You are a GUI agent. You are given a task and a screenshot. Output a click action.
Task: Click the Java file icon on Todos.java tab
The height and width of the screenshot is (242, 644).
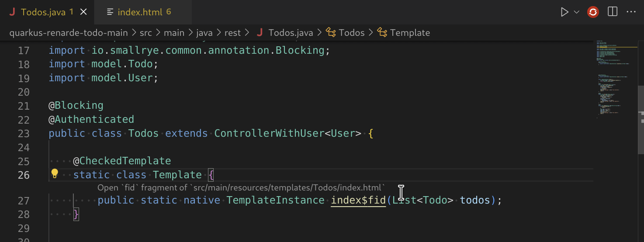pyautogui.click(x=12, y=12)
